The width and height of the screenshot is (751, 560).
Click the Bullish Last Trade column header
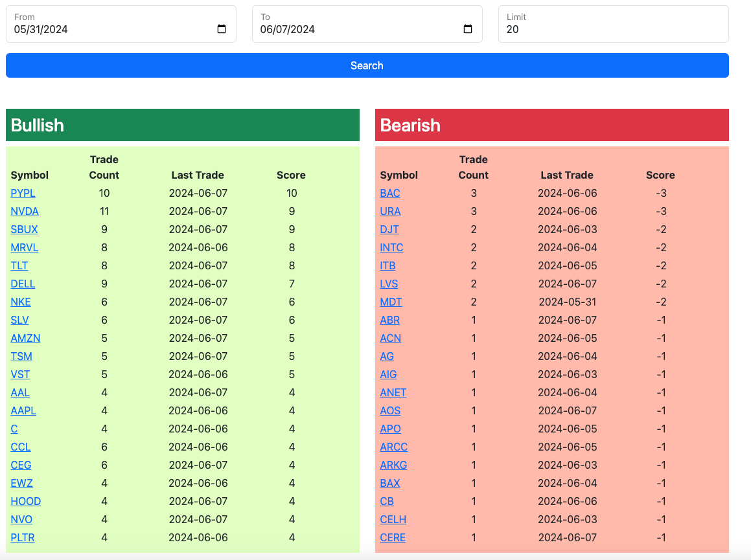(x=198, y=175)
